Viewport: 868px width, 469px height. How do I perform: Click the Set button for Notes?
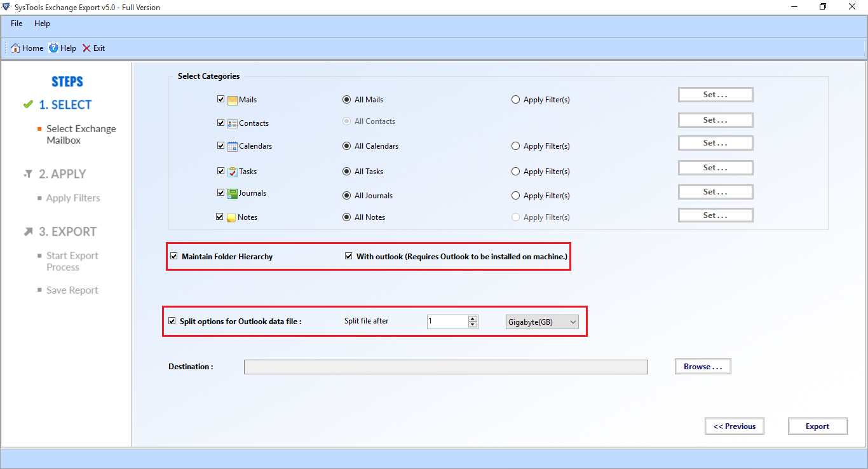pos(715,215)
